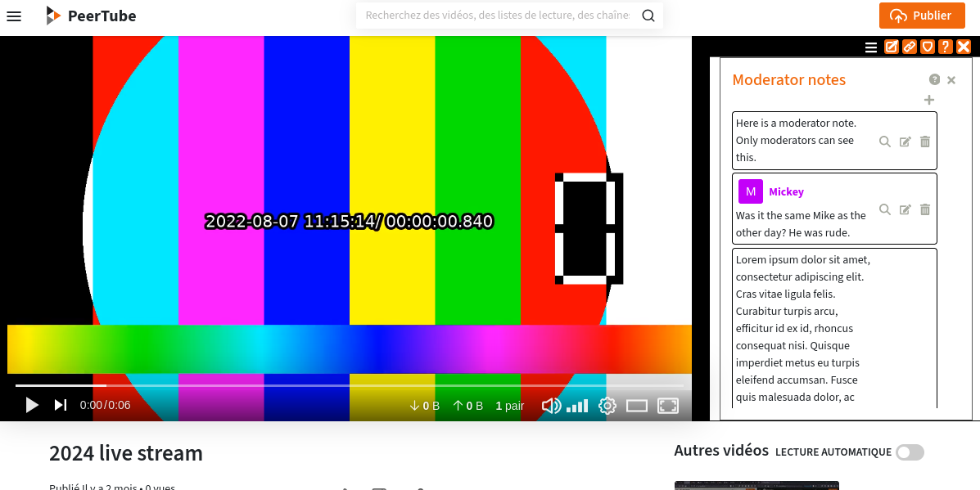980x490 pixels.
Task: Edit the note about Mickey
Action: pos(905,209)
